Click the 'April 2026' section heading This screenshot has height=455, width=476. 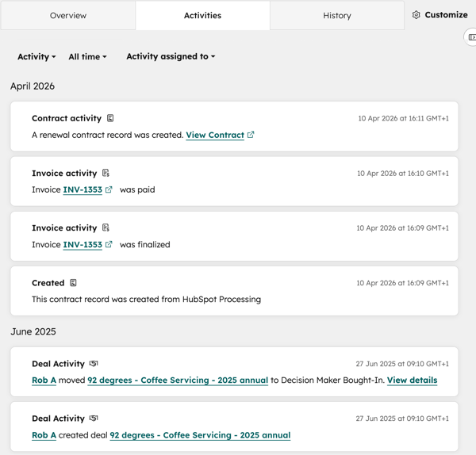click(33, 86)
